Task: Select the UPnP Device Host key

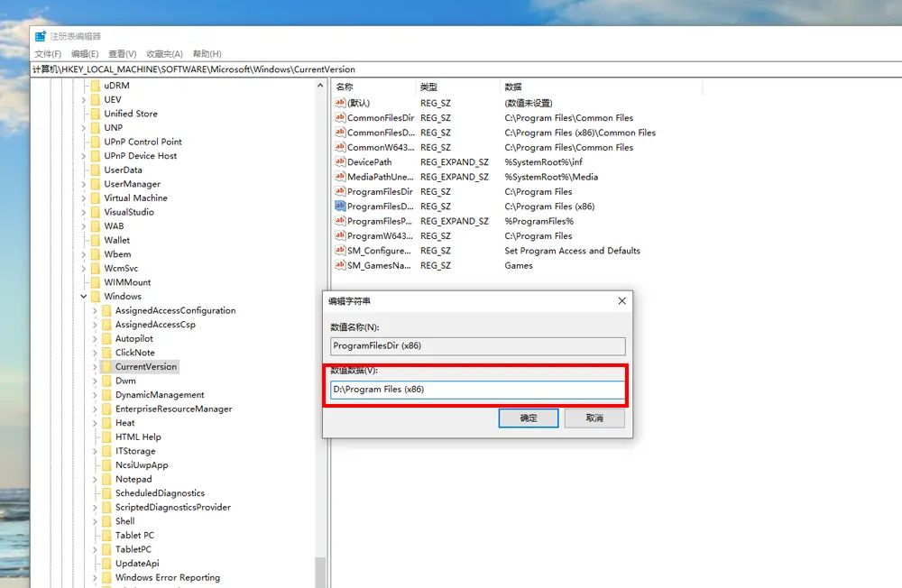Action: tap(141, 156)
